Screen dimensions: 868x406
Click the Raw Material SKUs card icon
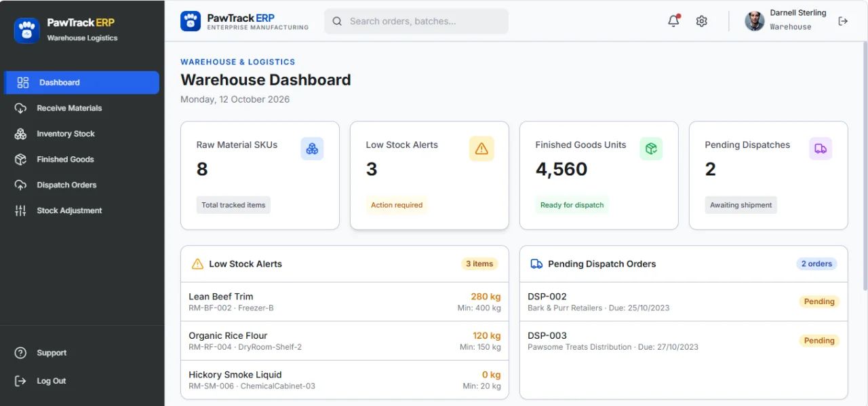312,149
